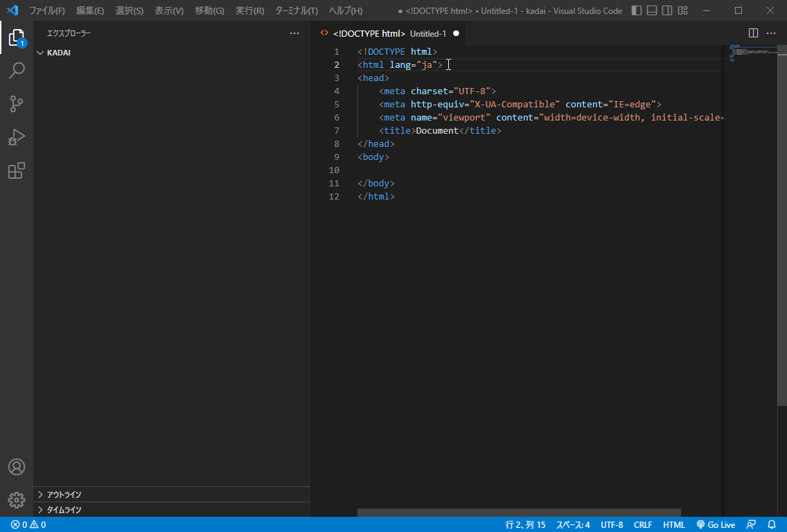Viewport: 787px width, 532px height.
Task: Open notifications bell in status bar
Action: [x=772, y=525]
